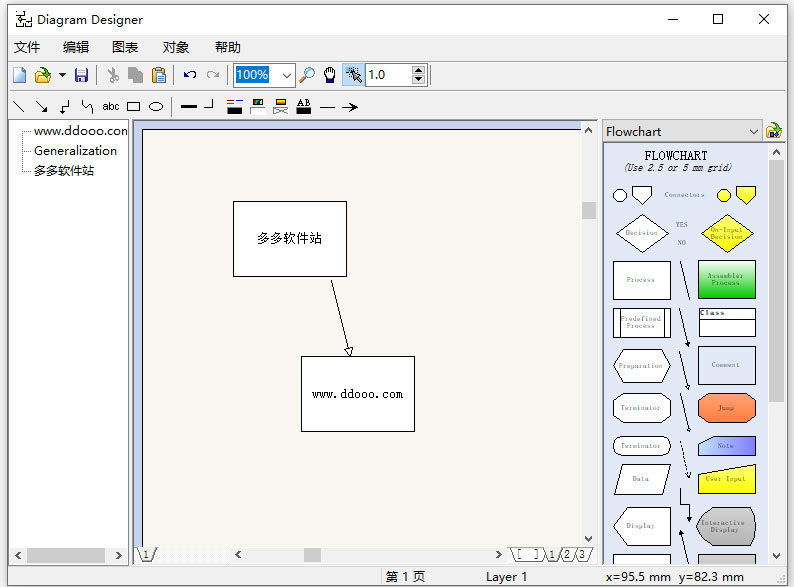Open the 文件 menu
Viewport: 794px width, 587px height.
pos(27,47)
